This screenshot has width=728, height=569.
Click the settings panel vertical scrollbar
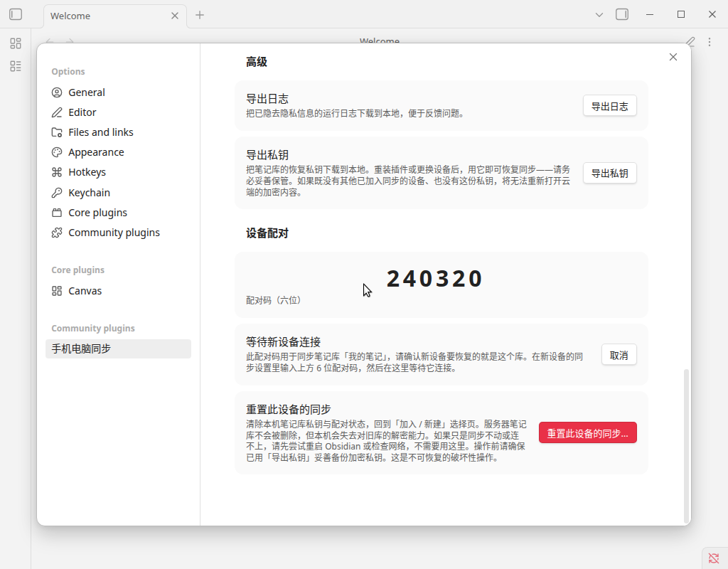coord(686,446)
